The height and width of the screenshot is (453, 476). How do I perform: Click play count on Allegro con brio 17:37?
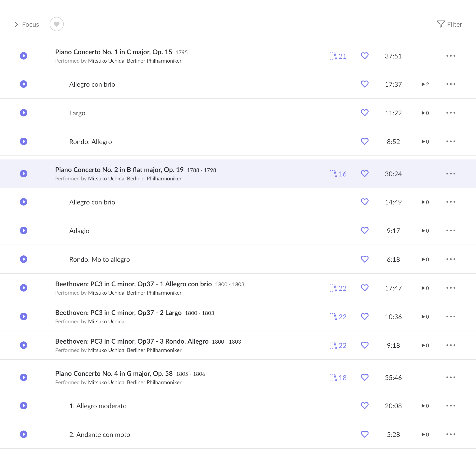click(425, 84)
